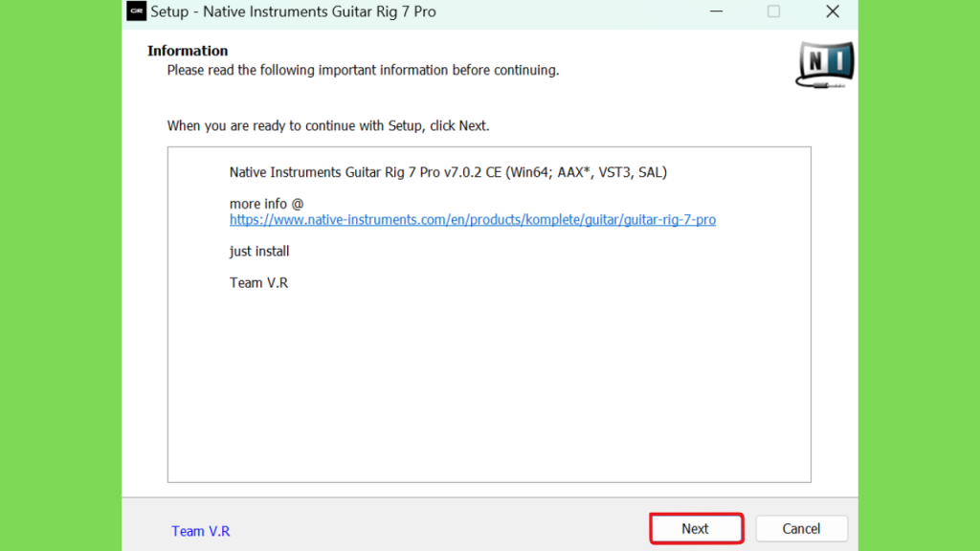Screen dimensions: 980x551
Task: Click the 'When you are ready to continue' line
Action: 328,125
